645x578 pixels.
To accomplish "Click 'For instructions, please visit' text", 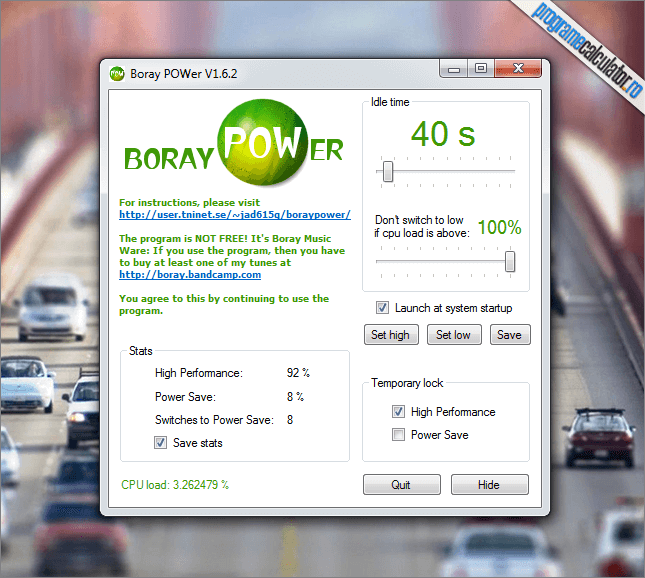I will [x=189, y=202].
